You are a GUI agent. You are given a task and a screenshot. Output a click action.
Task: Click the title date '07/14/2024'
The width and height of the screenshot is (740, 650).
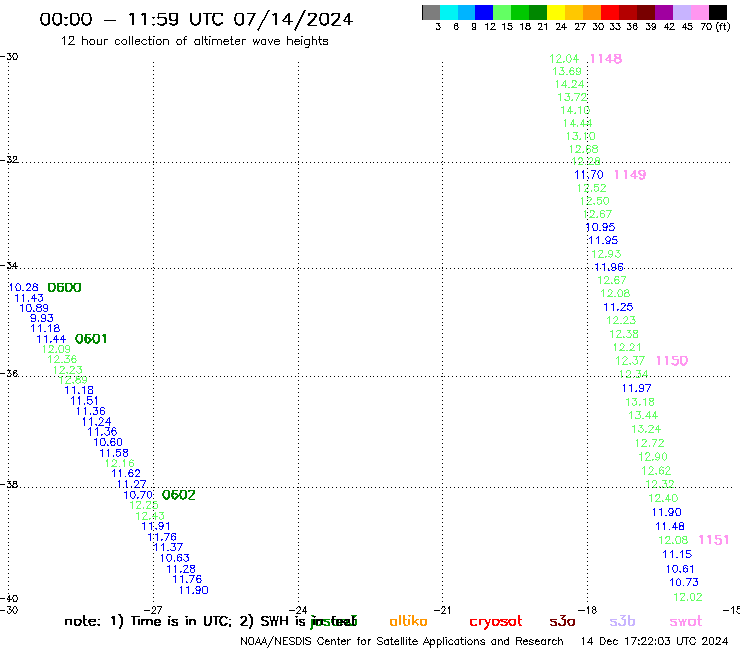point(293,19)
